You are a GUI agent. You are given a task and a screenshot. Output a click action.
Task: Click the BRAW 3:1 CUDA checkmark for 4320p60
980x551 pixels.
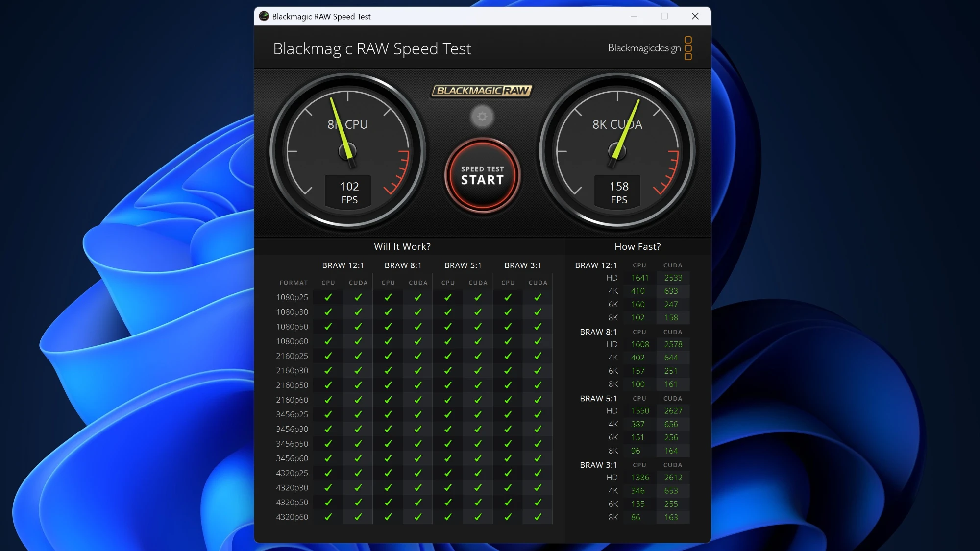(x=538, y=517)
